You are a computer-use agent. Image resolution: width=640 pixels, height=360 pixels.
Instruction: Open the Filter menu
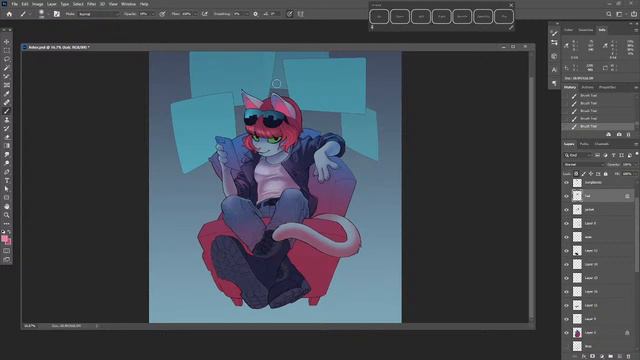91,4
